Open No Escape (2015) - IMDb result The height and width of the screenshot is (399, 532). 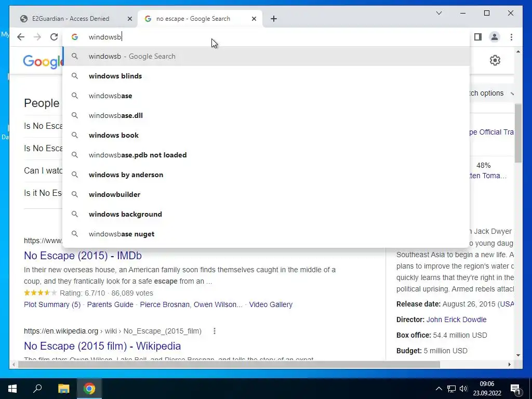point(83,256)
